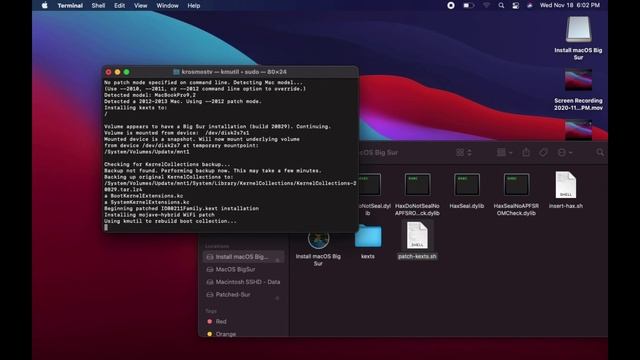
Task: Click the Terminal window title bar proxy icon
Action: pos(176,72)
